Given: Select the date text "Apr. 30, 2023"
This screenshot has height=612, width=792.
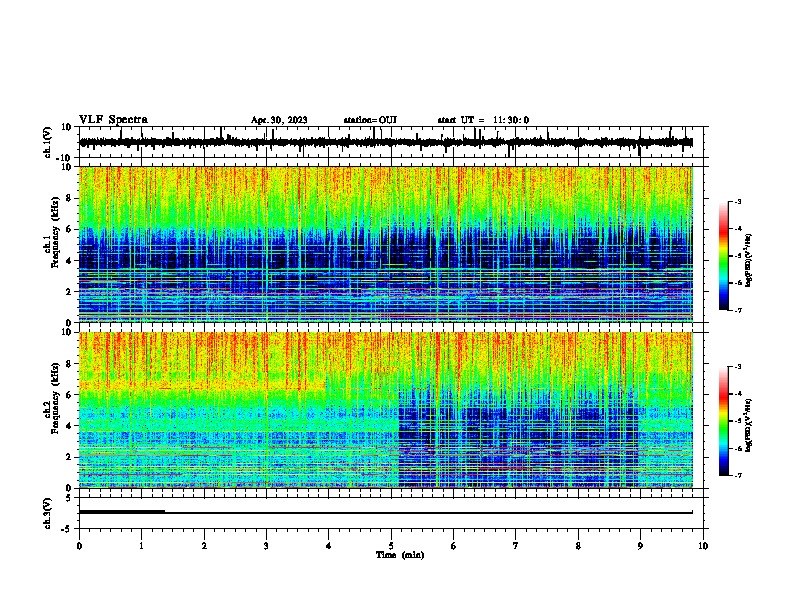Looking at the screenshot, I should pos(279,120).
